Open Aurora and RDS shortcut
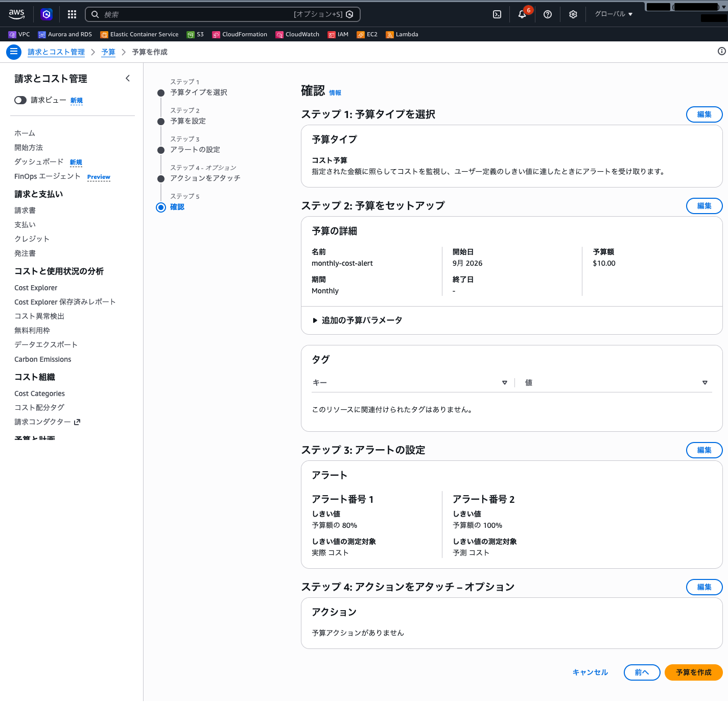The height and width of the screenshot is (721, 728). pyautogui.click(x=65, y=35)
